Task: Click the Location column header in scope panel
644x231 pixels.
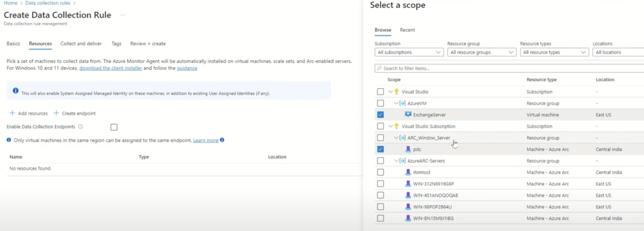Action: pos(605,80)
